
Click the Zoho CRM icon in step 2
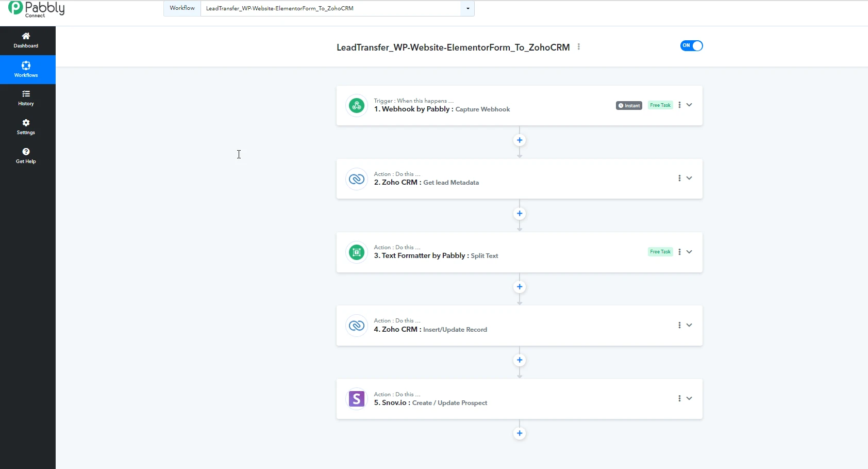(357, 179)
